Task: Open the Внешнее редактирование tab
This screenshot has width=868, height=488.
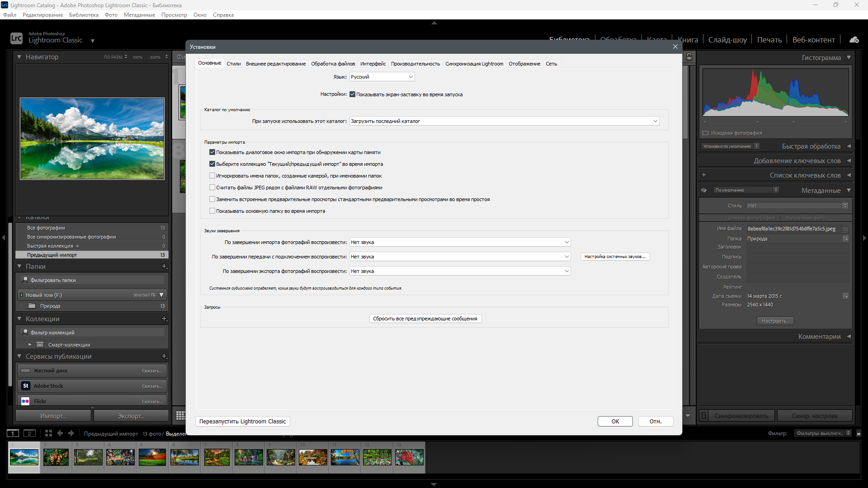Action: coord(276,64)
